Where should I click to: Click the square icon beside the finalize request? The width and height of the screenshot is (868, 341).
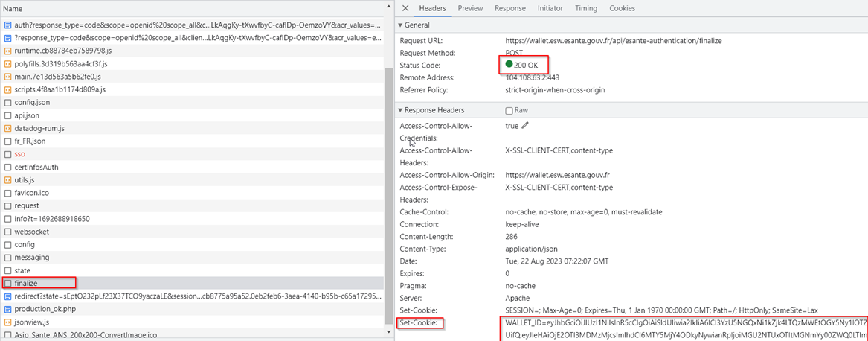click(8, 283)
